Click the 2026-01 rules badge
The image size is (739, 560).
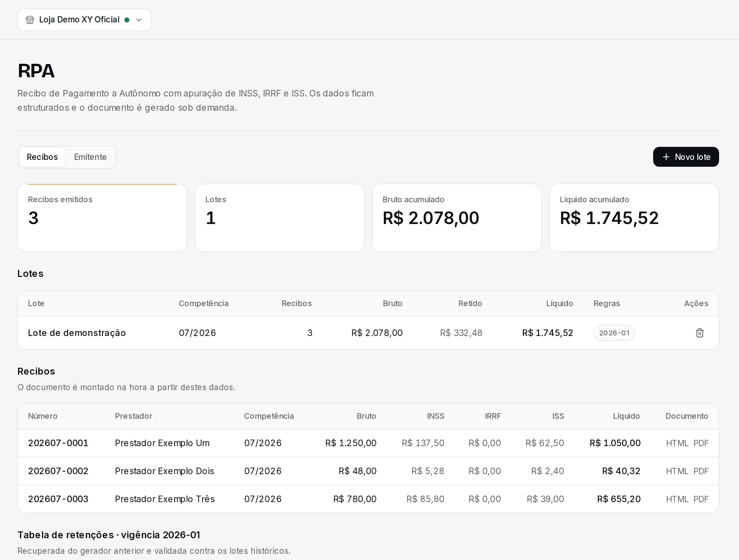[x=614, y=333]
